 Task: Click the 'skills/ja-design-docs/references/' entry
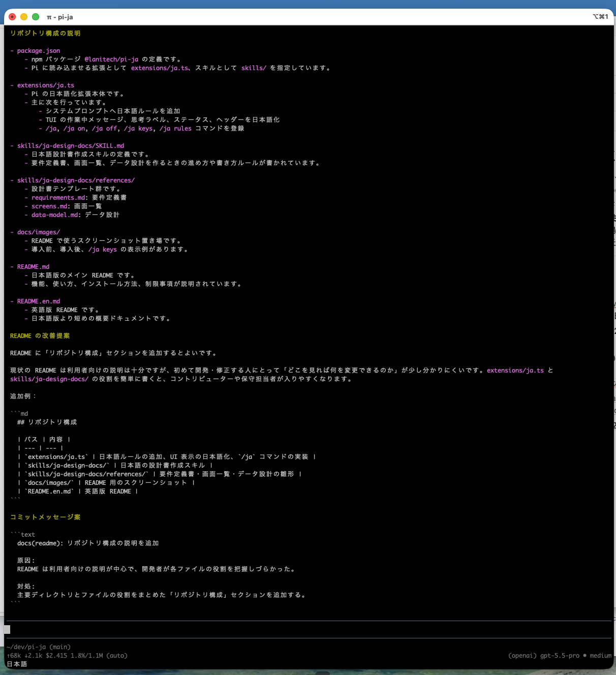click(76, 180)
